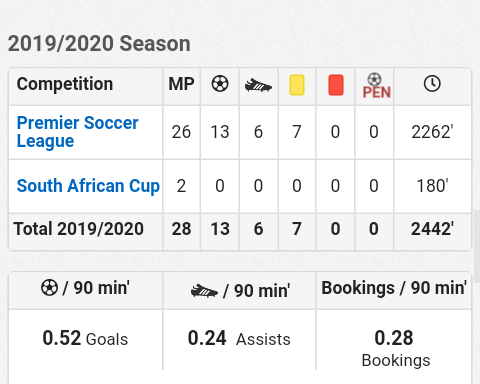Screen dimensions: 480x384
Task: Select the 2019/2020 Season heading
Action: [x=99, y=44]
